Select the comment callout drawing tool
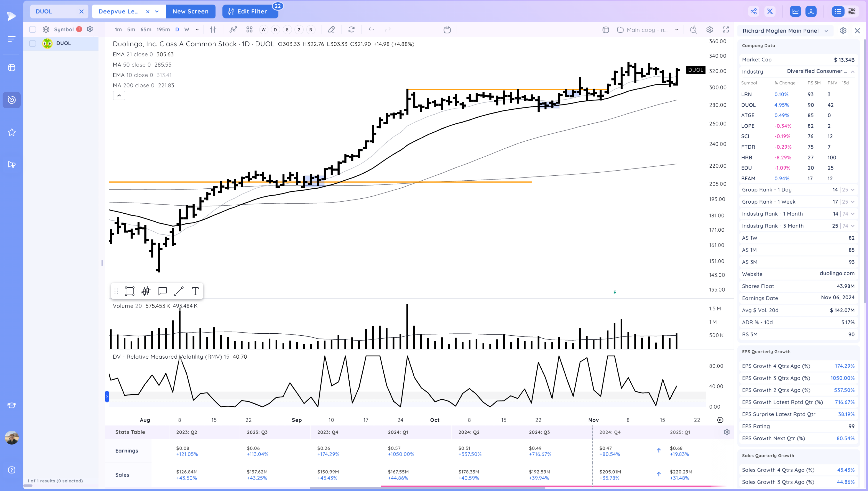The image size is (868, 491). tap(163, 291)
